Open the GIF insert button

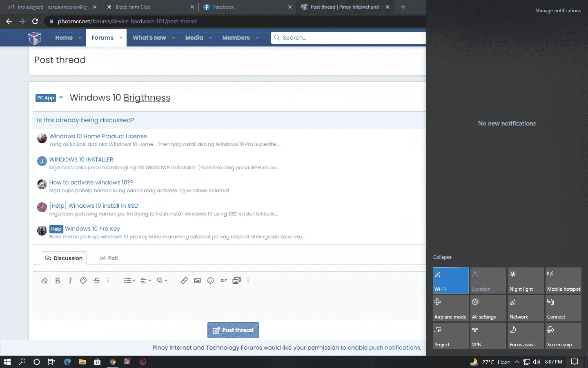point(223,280)
